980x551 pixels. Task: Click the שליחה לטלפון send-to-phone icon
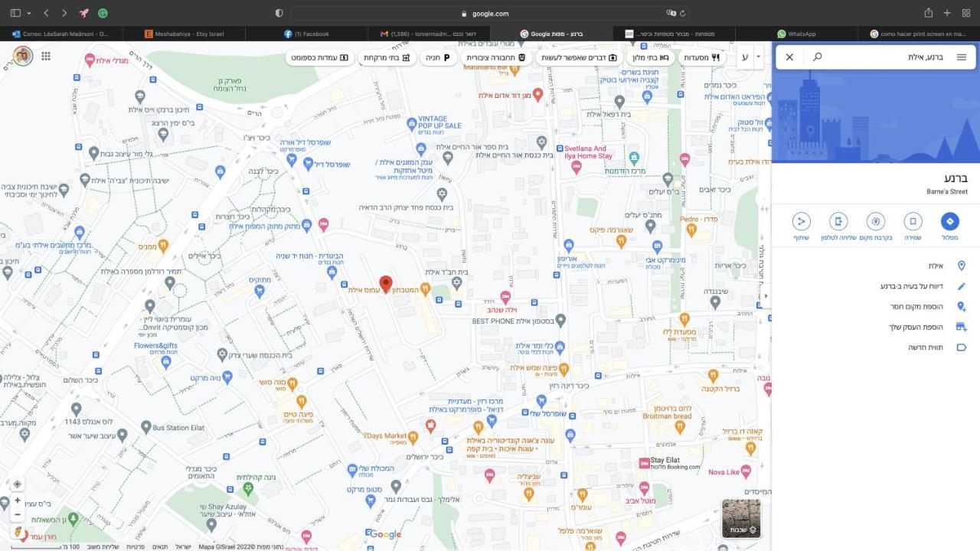[838, 221]
